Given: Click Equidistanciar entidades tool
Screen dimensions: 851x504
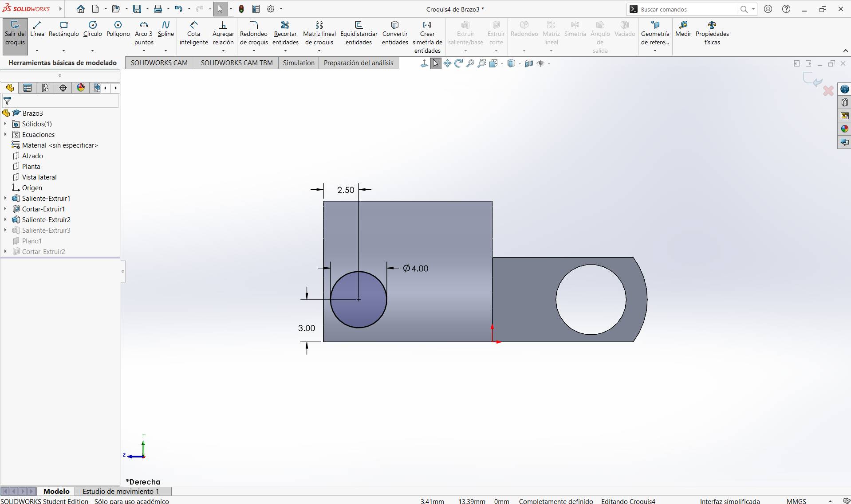Looking at the screenshot, I should (x=359, y=33).
